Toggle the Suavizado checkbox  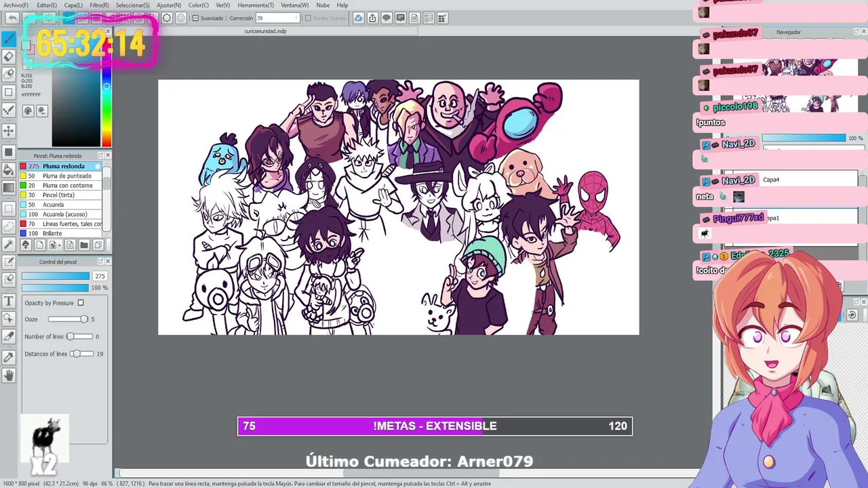pos(196,18)
